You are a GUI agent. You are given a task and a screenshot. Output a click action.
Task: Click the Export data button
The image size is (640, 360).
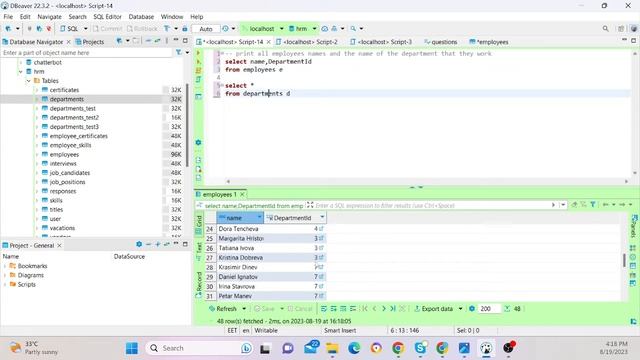[433, 309]
